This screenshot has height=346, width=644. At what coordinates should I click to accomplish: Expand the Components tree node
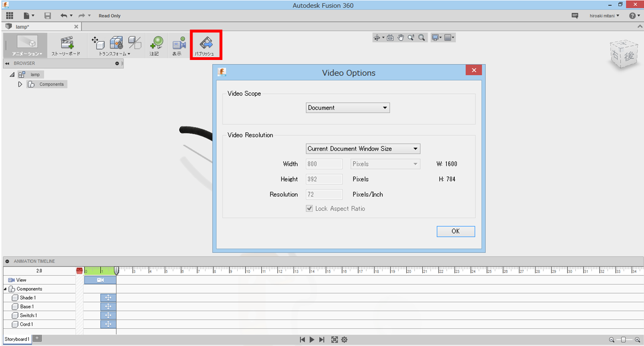[20, 84]
